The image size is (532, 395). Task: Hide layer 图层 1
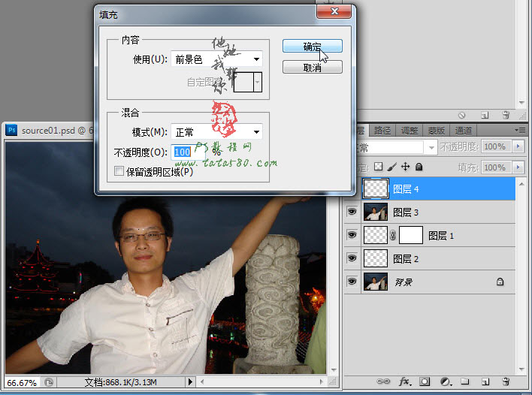click(352, 235)
